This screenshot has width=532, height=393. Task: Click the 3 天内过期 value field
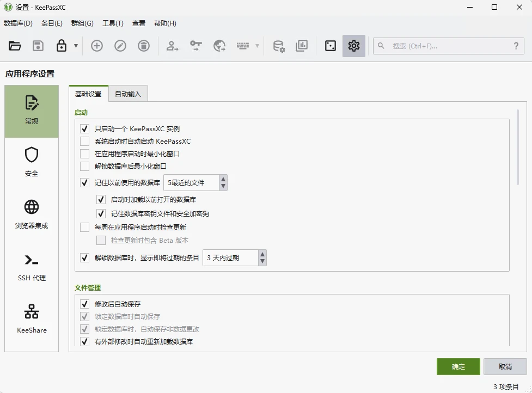pyautogui.click(x=231, y=257)
